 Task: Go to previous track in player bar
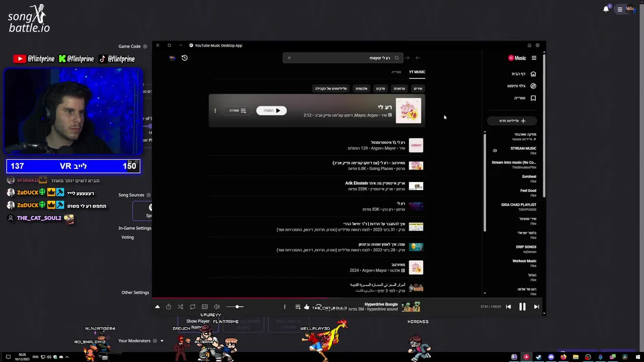[x=508, y=307]
